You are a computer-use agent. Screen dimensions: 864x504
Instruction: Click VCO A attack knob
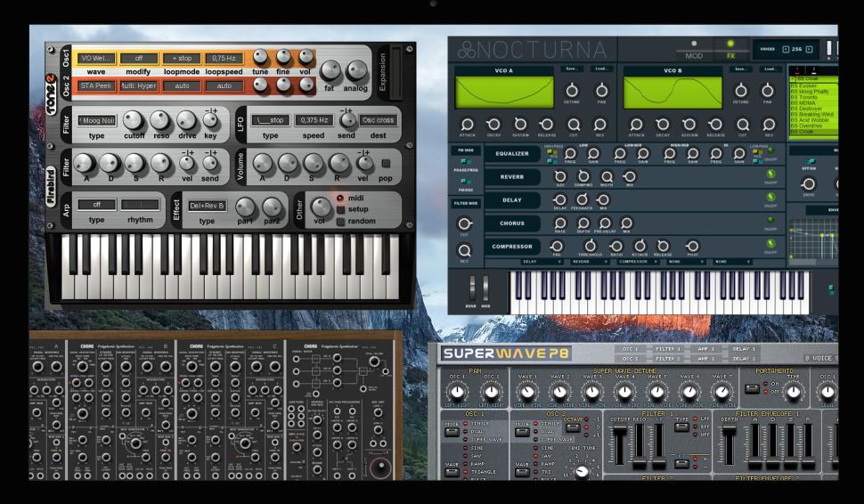[x=467, y=125]
